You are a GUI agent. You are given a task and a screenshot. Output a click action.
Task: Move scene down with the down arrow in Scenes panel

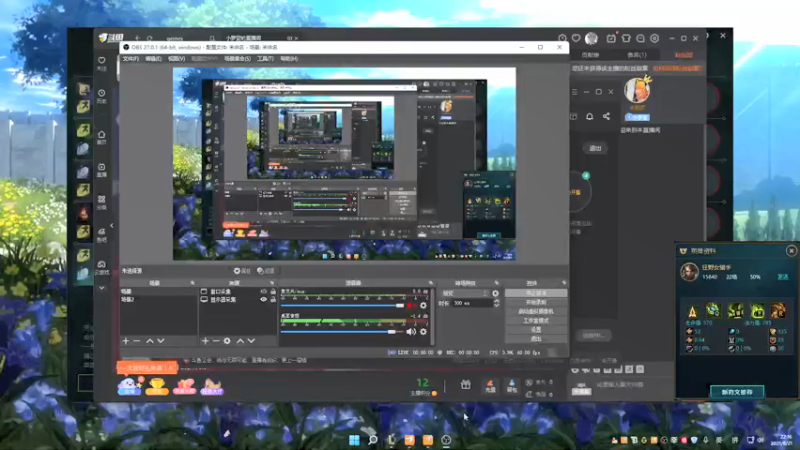pos(161,340)
